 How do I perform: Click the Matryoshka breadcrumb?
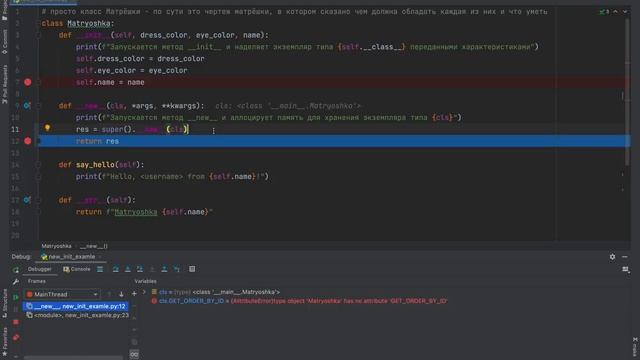pos(56,246)
